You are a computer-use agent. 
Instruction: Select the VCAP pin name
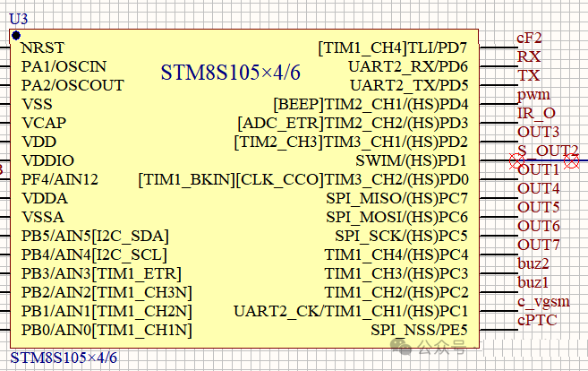(x=44, y=123)
